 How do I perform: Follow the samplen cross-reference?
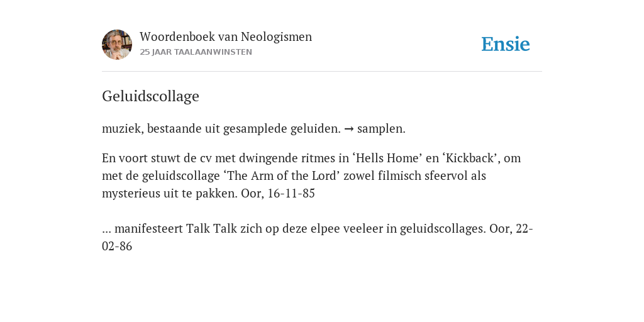tap(381, 129)
